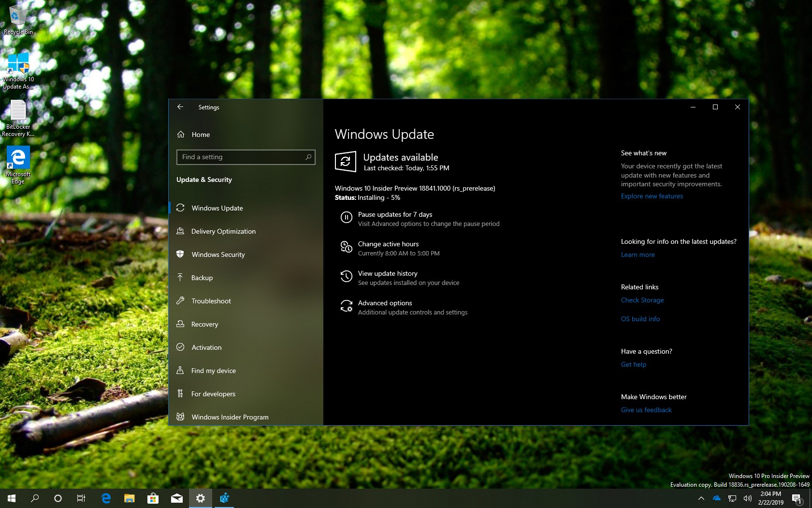The height and width of the screenshot is (508, 812).
Task: Open Microsoft Store from the taskbar
Action: [153, 498]
